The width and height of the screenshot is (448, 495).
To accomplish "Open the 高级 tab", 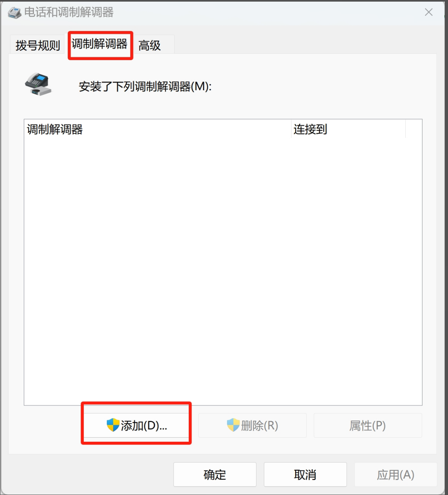I will pos(150,45).
